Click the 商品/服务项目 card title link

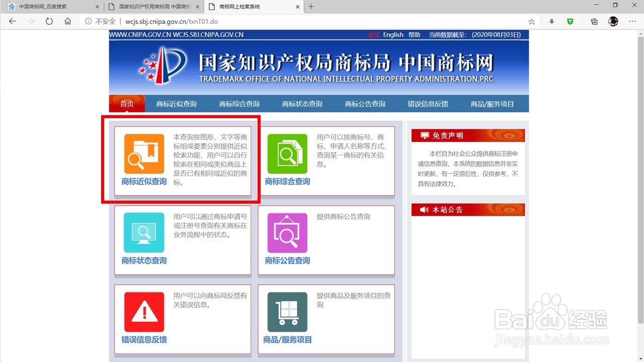[x=287, y=339]
